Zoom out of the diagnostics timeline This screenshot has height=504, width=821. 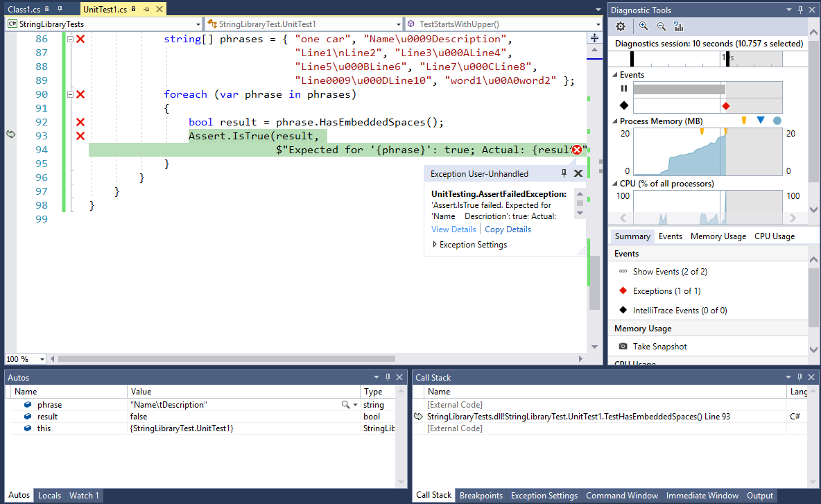[x=660, y=26]
